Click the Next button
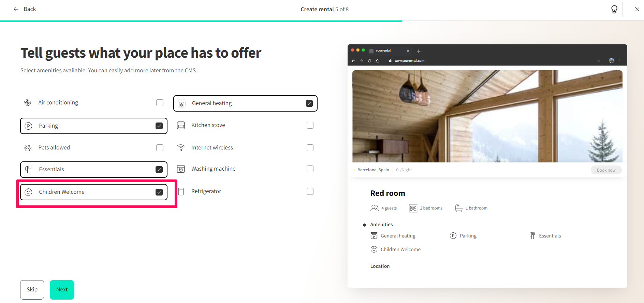This screenshot has height=303, width=644. [62, 290]
